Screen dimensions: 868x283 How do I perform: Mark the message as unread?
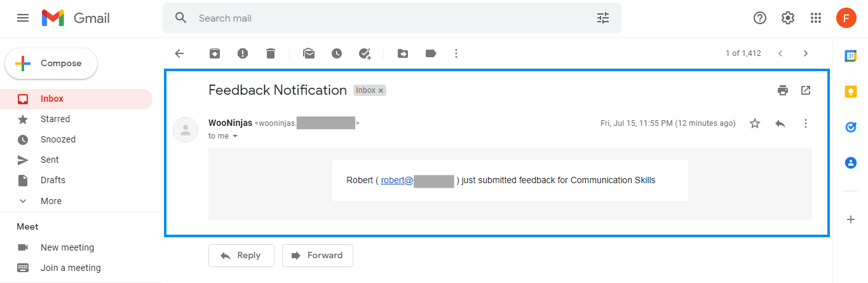pos(309,53)
